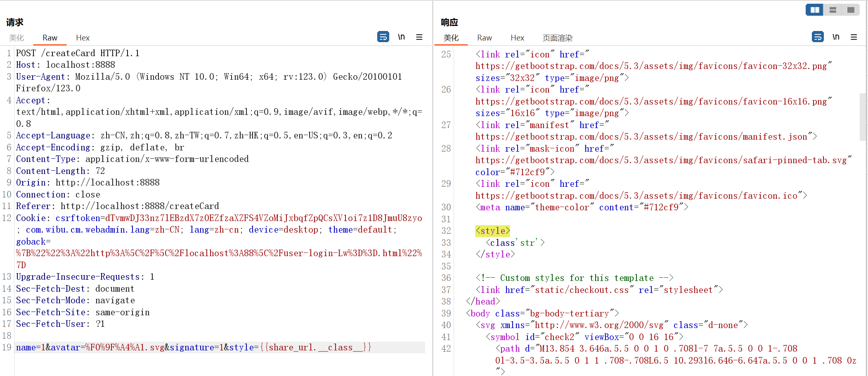Click the response panel vertical scrollbar
Viewport: 868px width, 376px height.
tap(863, 117)
